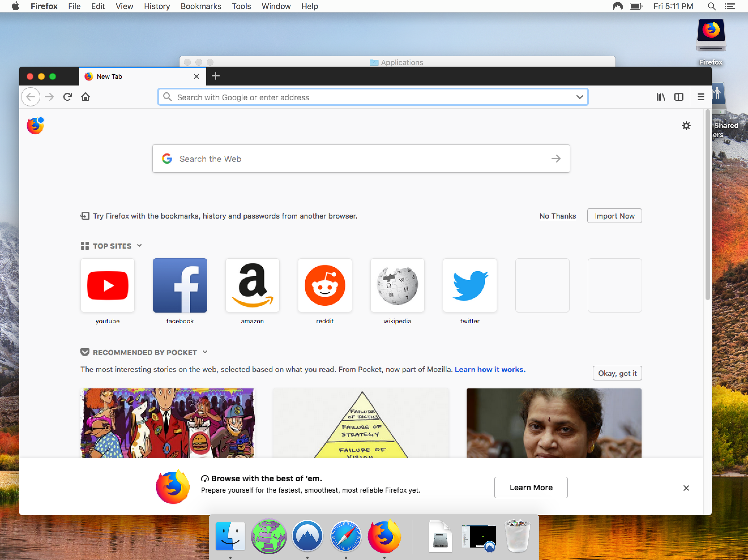This screenshot has width=748, height=560.
Task: Open a new tab with plus button
Action: [x=216, y=76]
